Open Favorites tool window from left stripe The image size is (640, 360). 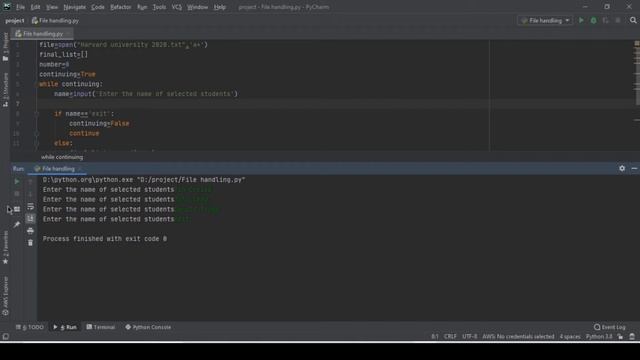tap(5, 248)
